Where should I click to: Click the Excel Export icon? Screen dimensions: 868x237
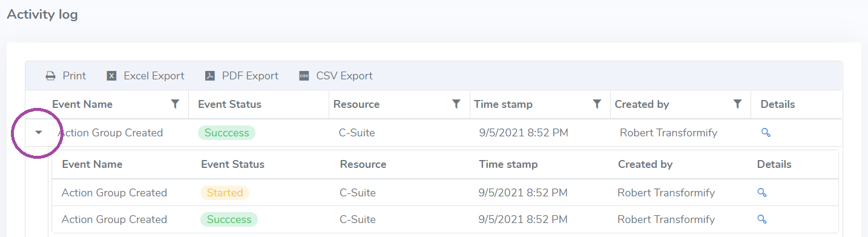(111, 76)
